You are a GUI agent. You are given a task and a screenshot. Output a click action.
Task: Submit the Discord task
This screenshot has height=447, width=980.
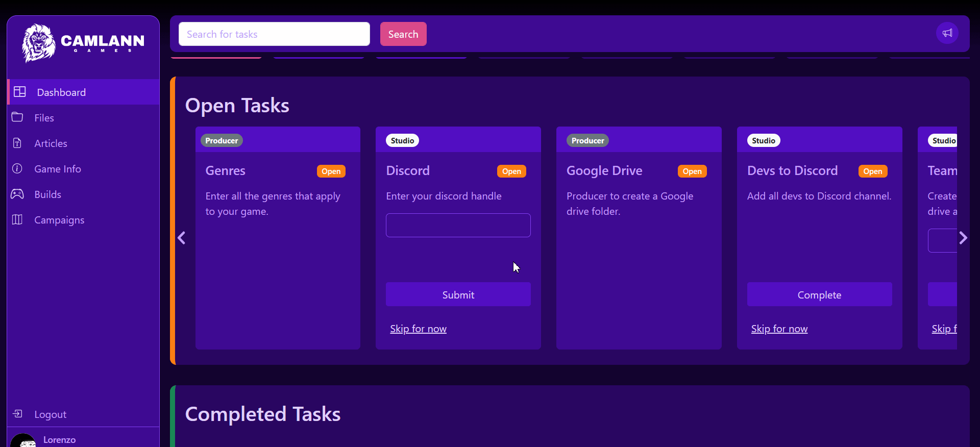(x=458, y=294)
